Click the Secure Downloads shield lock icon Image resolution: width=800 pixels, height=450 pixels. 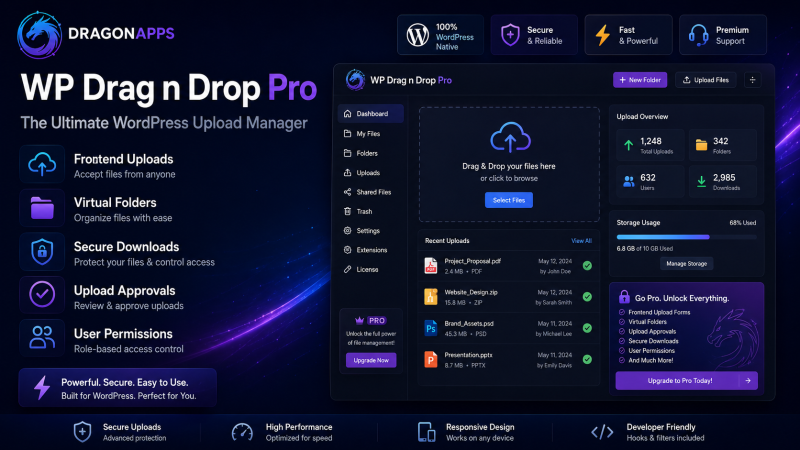click(x=42, y=252)
